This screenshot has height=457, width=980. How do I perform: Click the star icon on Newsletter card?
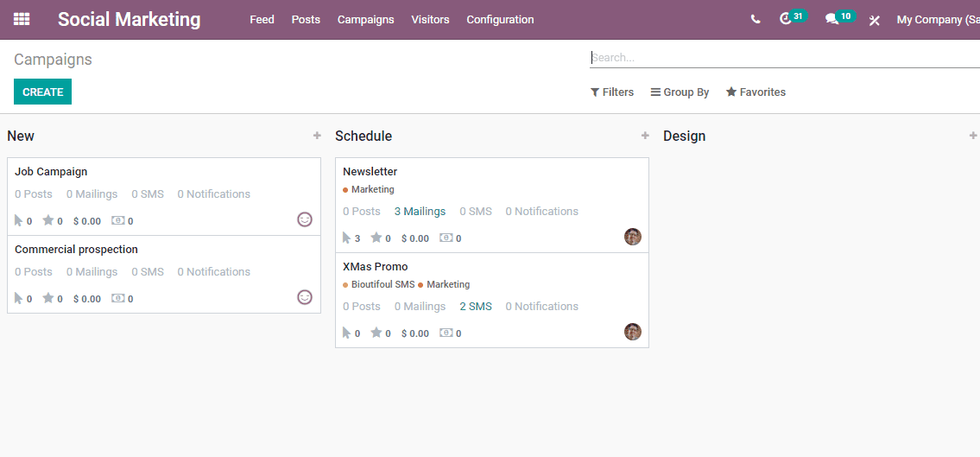tap(376, 238)
